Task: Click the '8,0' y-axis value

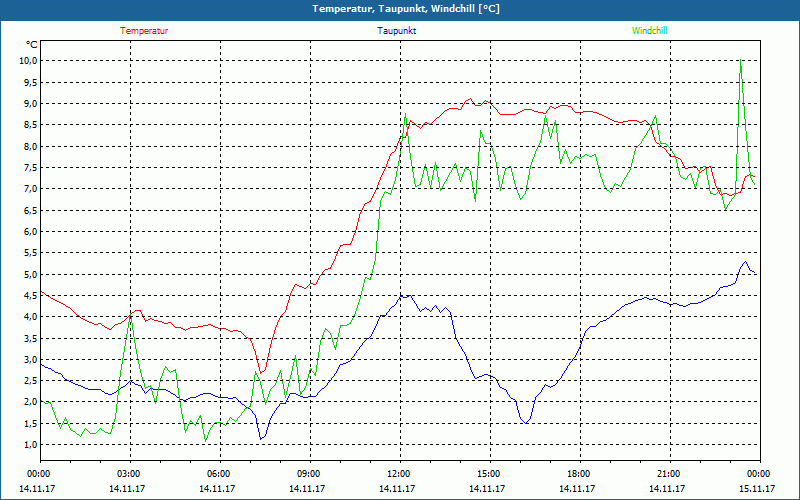Action: tap(31, 146)
